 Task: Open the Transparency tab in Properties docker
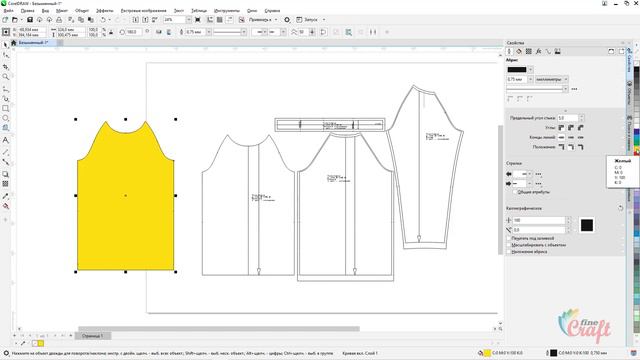[529, 51]
